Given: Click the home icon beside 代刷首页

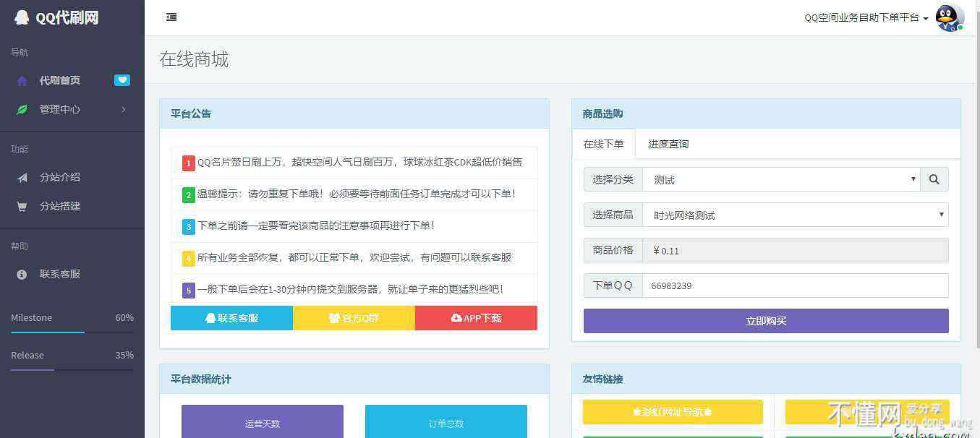Looking at the screenshot, I should click(22, 81).
